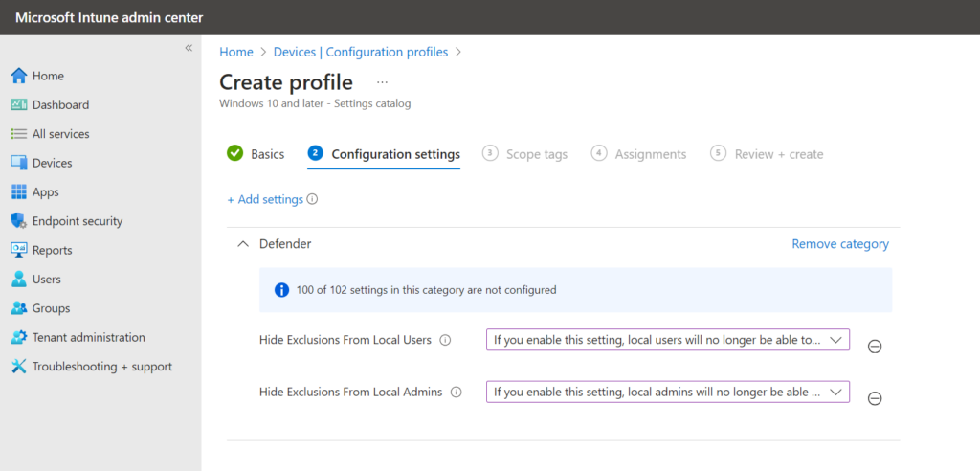Click the Endpoint security shield icon
Viewport: 980px width, 471px height.
(19, 221)
